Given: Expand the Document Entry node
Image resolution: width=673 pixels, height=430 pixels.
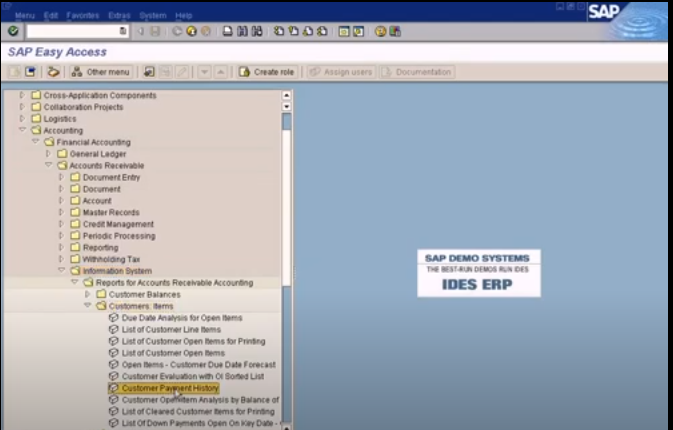Looking at the screenshot, I should pos(61,176).
